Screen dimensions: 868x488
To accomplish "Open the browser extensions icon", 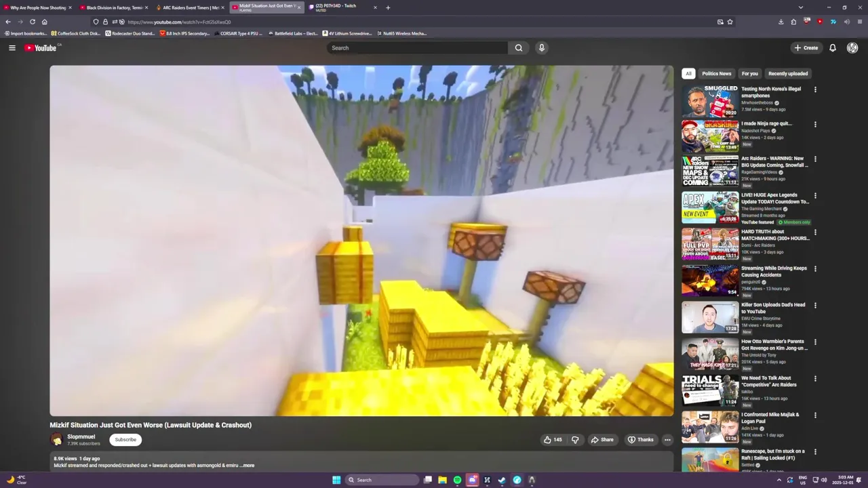I will point(793,22).
